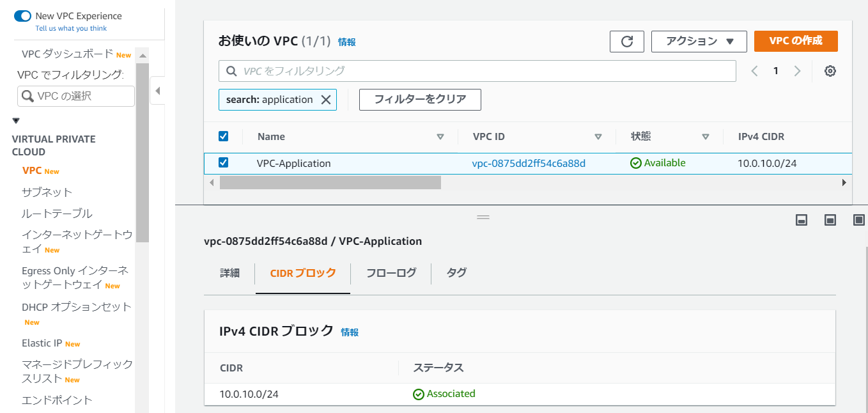
Task: Open the アクション dropdown menu
Action: point(699,42)
